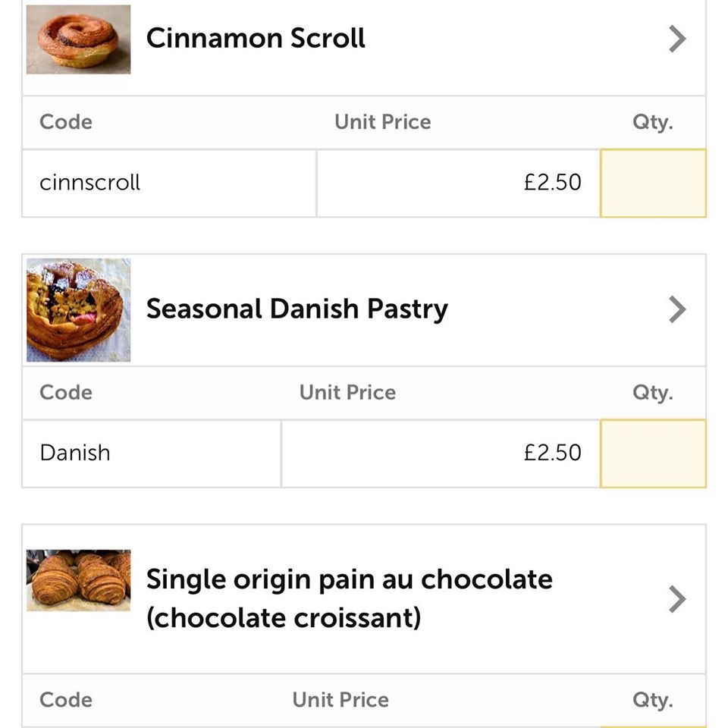Screen dimensions: 728x728
Task: Expand the Seasonal Danish Pastry chevron
Action: point(676,309)
